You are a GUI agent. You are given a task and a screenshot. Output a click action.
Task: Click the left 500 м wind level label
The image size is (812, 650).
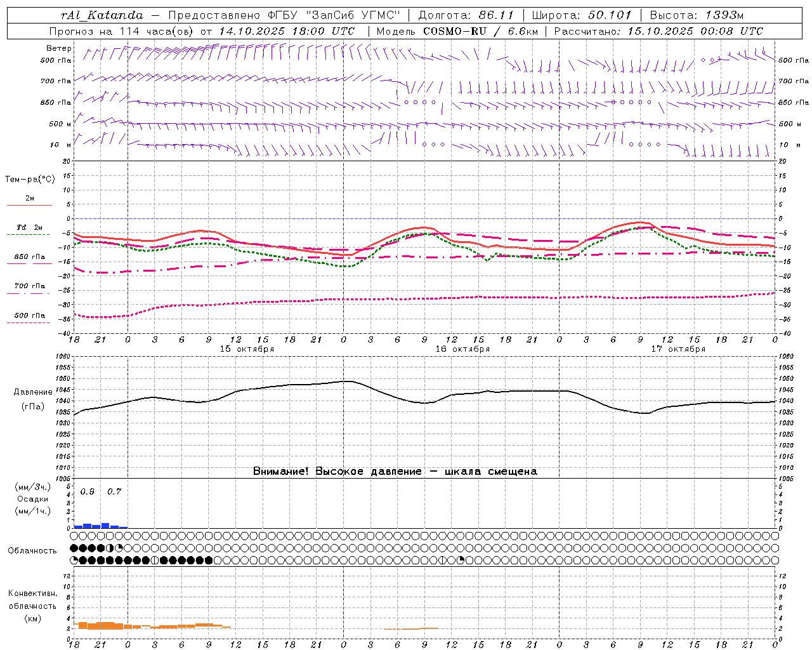point(60,124)
